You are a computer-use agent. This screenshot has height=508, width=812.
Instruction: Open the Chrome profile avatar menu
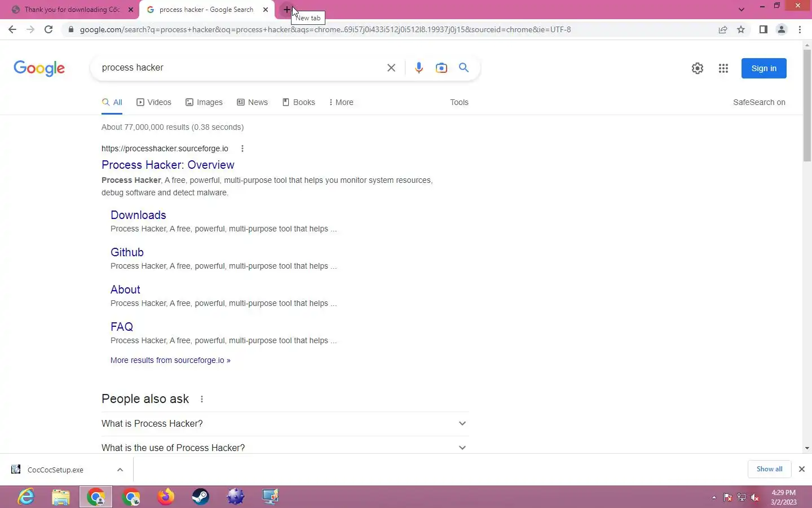coord(782,29)
